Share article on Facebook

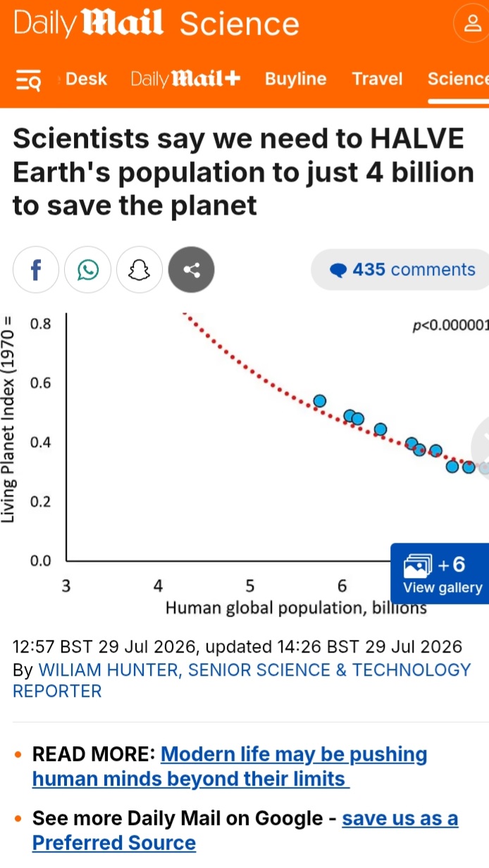tap(36, 270)
